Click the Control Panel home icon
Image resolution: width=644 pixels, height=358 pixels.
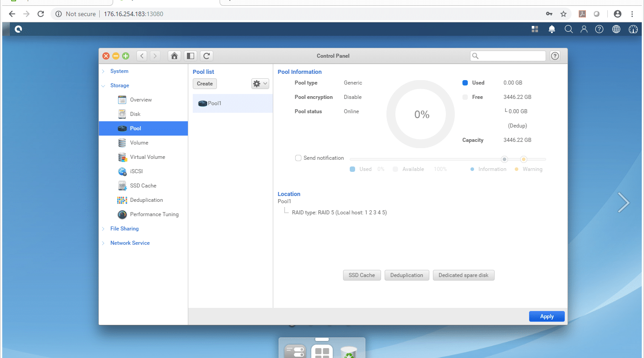(x=174, y=56)
